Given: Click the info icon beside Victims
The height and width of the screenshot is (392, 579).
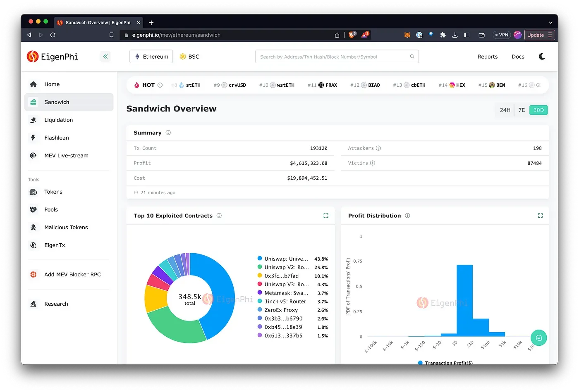Looking at the screenshot, I should click(373, 163).
